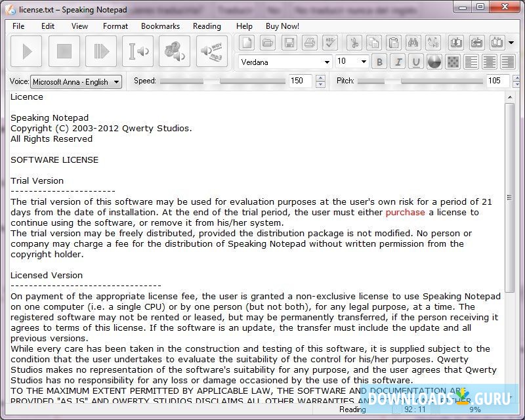Create a new document

(x=247, y=43)
